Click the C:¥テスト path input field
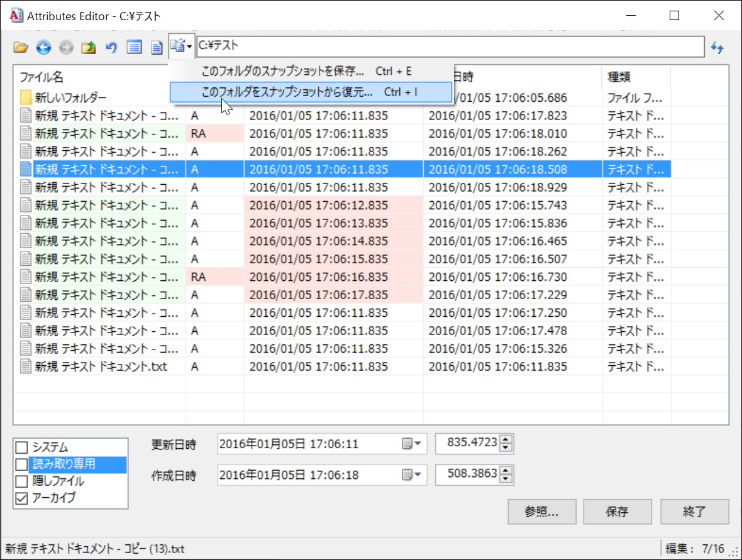The height and width of the screenshot is (560, 742). [450, 46]
